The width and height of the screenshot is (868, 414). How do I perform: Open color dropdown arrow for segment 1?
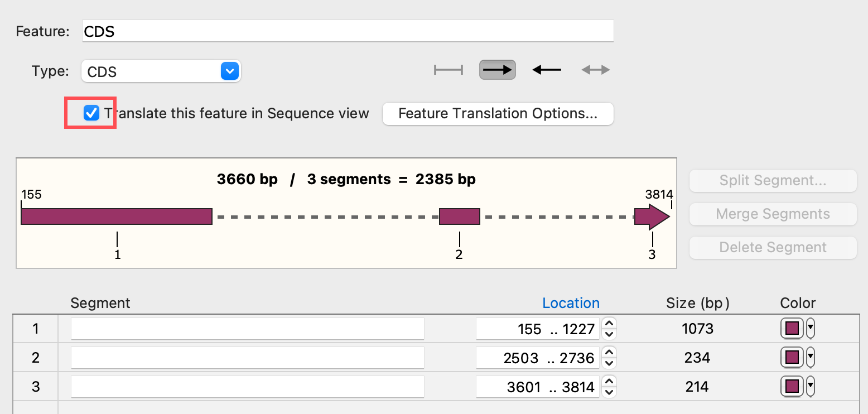coord(811,329)
